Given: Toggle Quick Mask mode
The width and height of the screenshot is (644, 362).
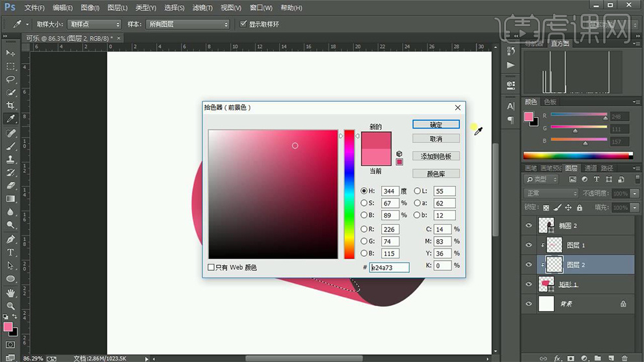Looking at the screenshot, I should pyautogui.click(x=10, y=344).
